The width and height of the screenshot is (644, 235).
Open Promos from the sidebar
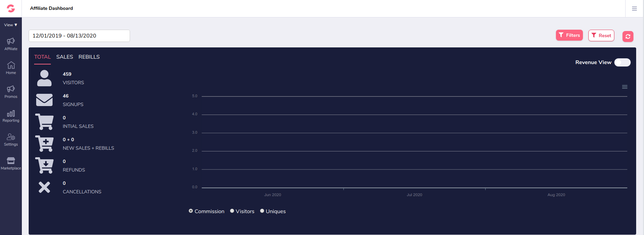11,92
